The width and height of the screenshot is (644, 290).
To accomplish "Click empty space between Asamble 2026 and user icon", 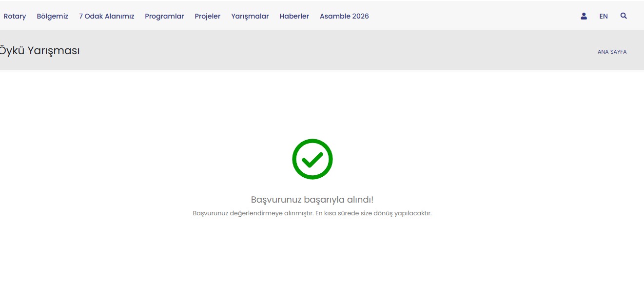I will click(473, 16).
